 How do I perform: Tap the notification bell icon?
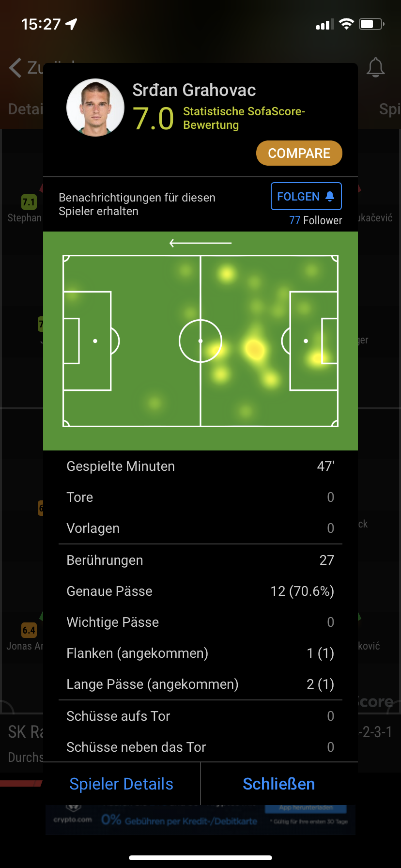click(x=375, y=67)
